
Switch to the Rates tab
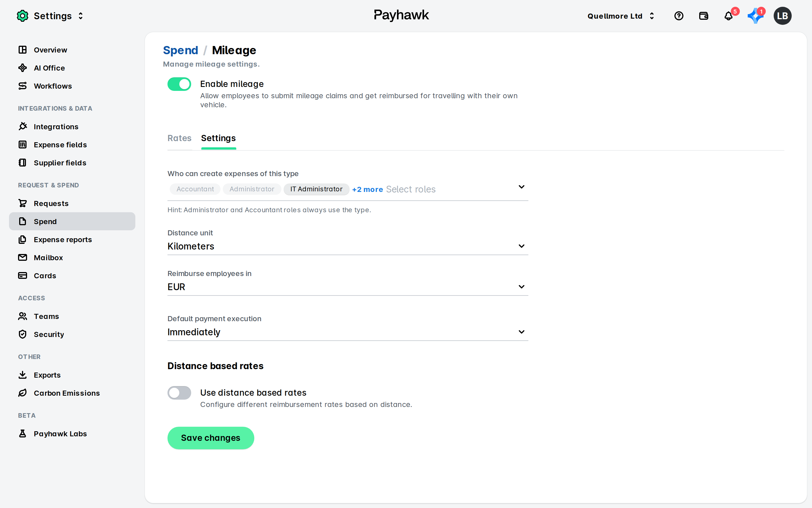point(179,138)
